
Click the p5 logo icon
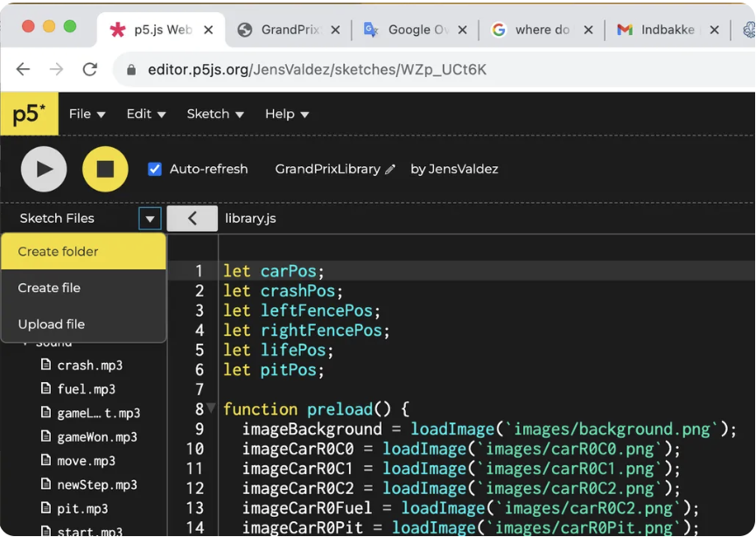29,114
